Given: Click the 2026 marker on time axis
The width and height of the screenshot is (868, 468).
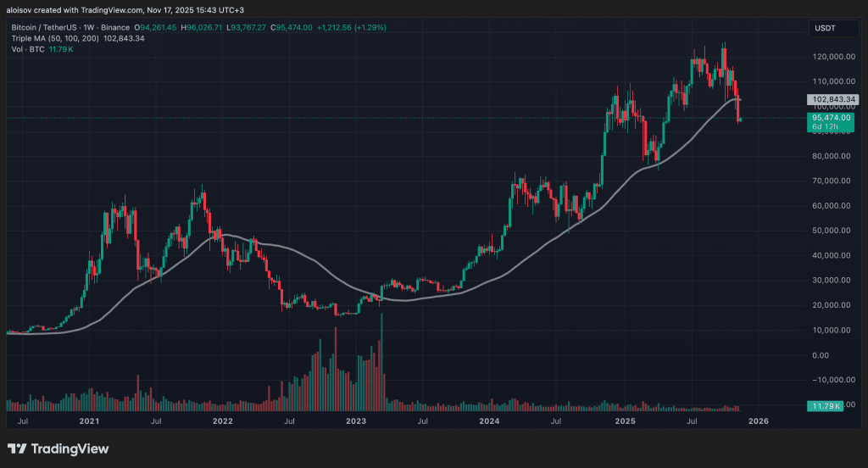Looking at the screenshot, I should pos(759,421).
